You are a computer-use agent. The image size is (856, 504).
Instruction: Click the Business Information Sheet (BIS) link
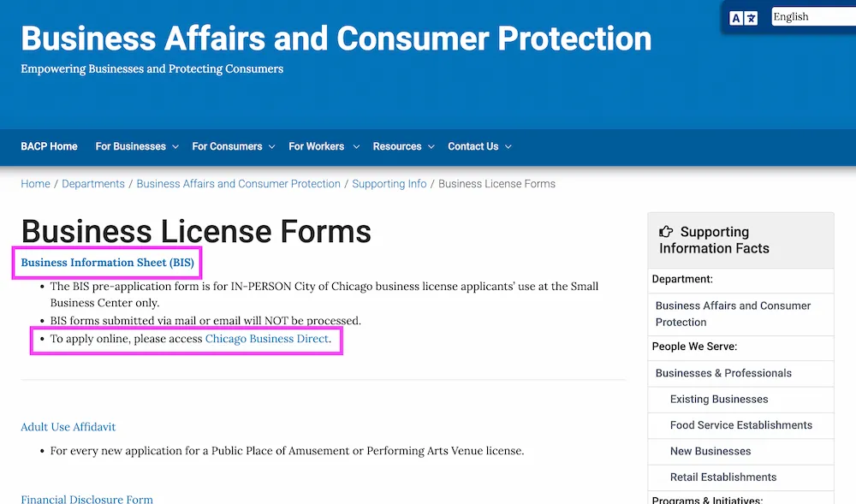106,263
